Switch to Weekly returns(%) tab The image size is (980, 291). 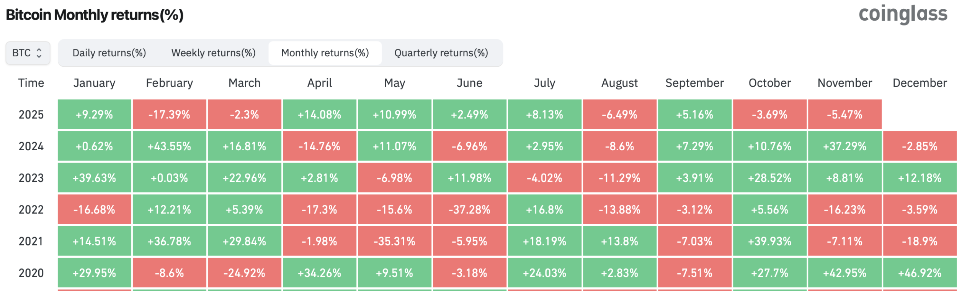(x=213, y=53)
